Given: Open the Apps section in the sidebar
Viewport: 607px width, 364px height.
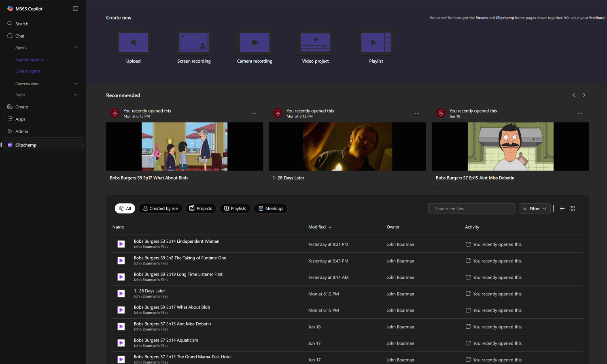Looking at the screenshot, I should (x=19, y=119).
